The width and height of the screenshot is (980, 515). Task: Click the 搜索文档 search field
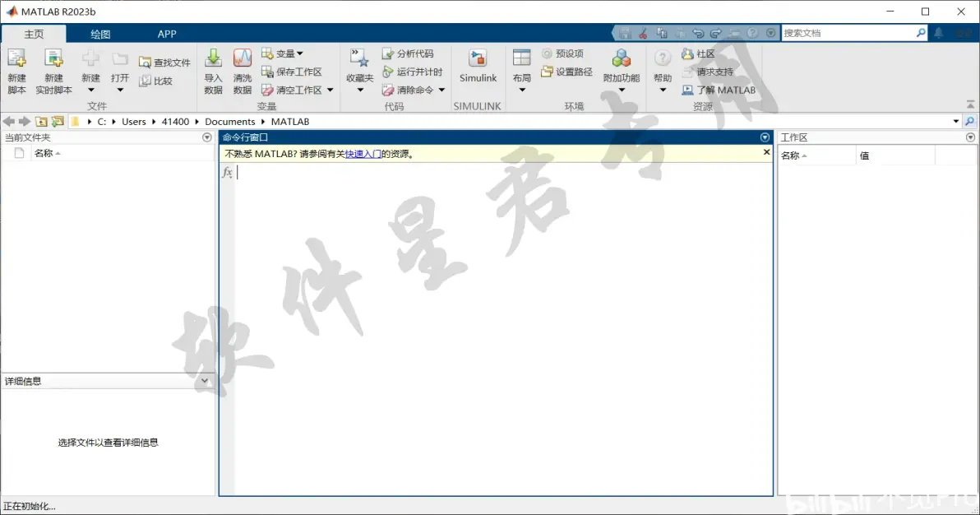[x=848, y=33]
